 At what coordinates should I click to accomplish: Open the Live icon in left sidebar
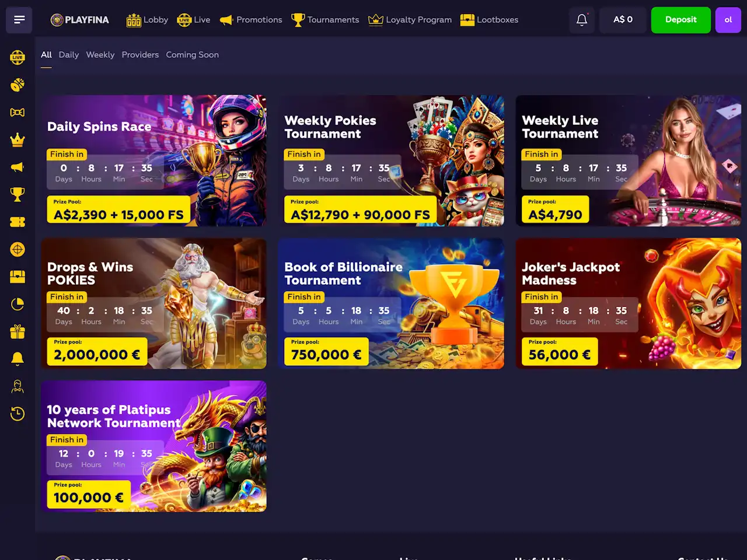coord(18,57)
